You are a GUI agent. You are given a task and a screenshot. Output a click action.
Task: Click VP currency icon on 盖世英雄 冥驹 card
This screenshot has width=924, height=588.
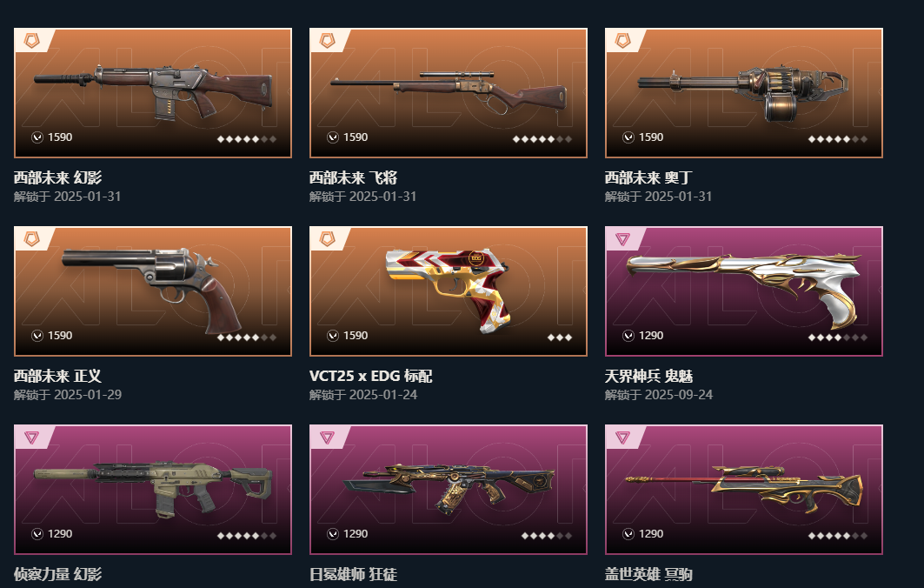point(628,534)
